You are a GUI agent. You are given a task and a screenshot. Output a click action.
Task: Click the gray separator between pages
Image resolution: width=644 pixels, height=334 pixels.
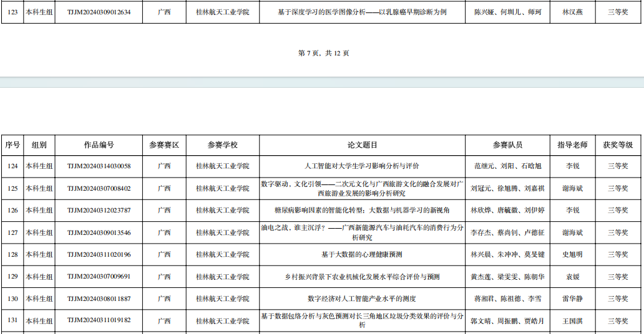pyautogui.click(x=322, y=82)
